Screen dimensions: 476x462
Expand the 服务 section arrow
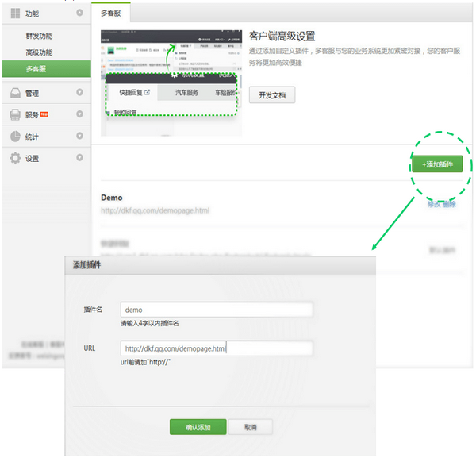79,114
